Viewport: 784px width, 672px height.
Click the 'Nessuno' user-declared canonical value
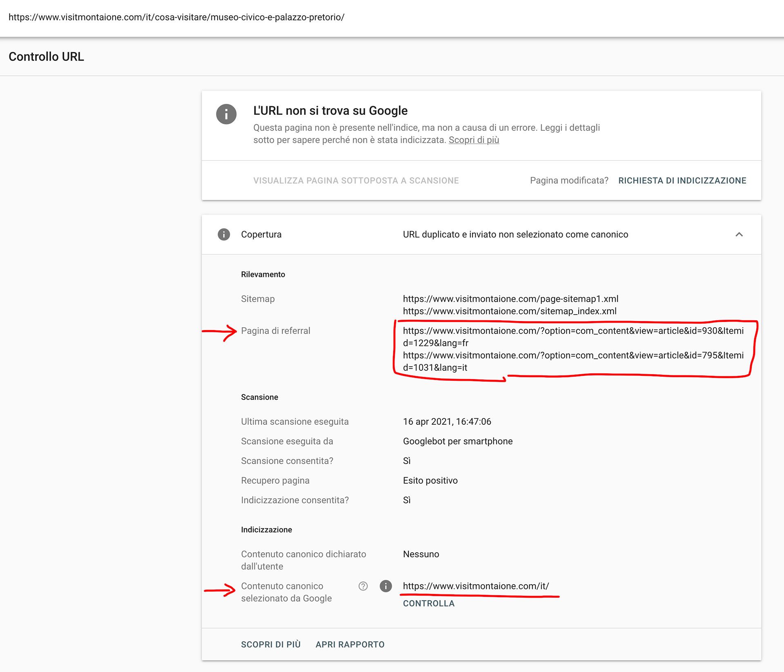tap(421, 554)
